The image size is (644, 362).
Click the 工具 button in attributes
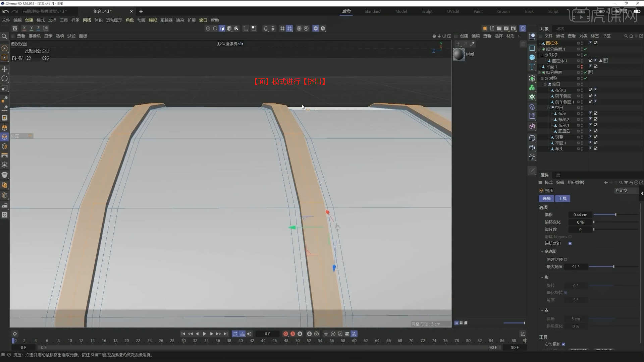pyautogui.click(x=562, y=199)
